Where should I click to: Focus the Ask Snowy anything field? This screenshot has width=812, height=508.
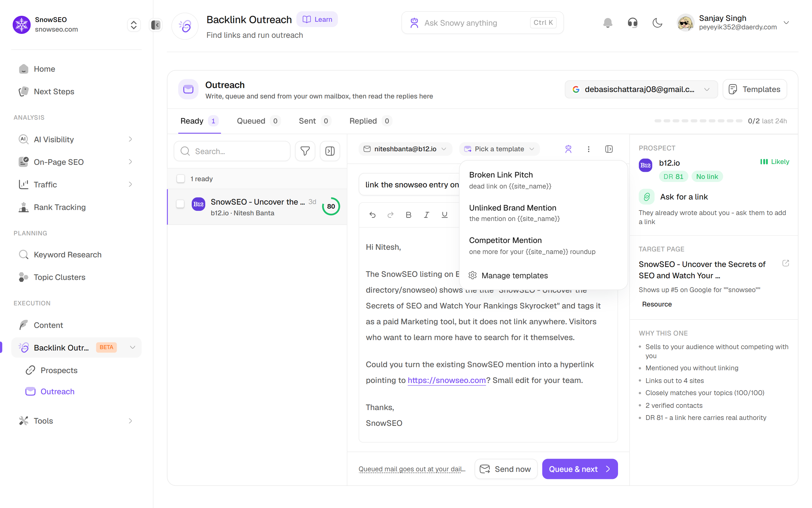tap(482, 23)
